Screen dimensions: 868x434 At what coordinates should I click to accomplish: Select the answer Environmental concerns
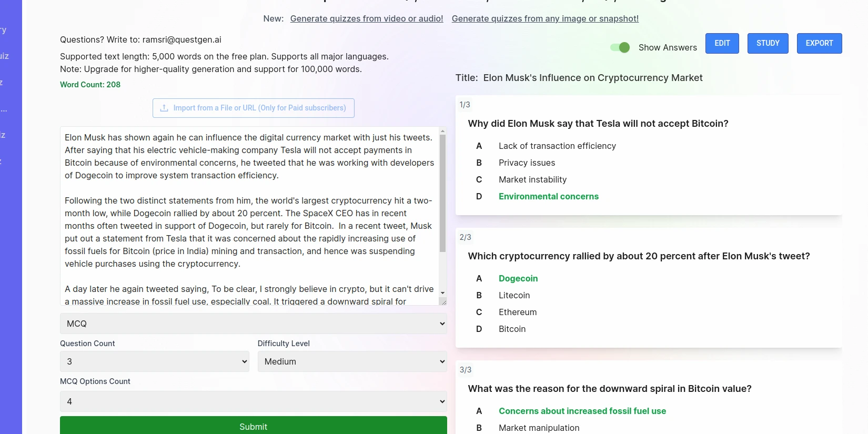548,196
